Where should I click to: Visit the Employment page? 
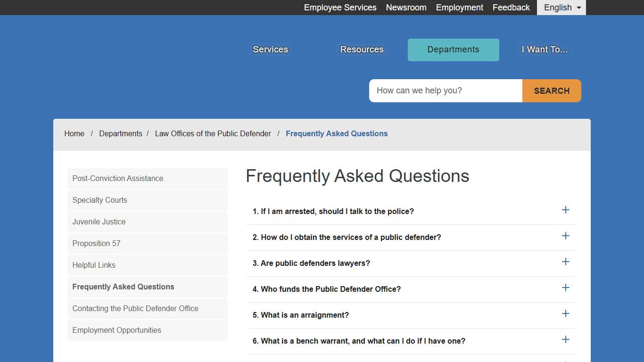click(459, 8)
